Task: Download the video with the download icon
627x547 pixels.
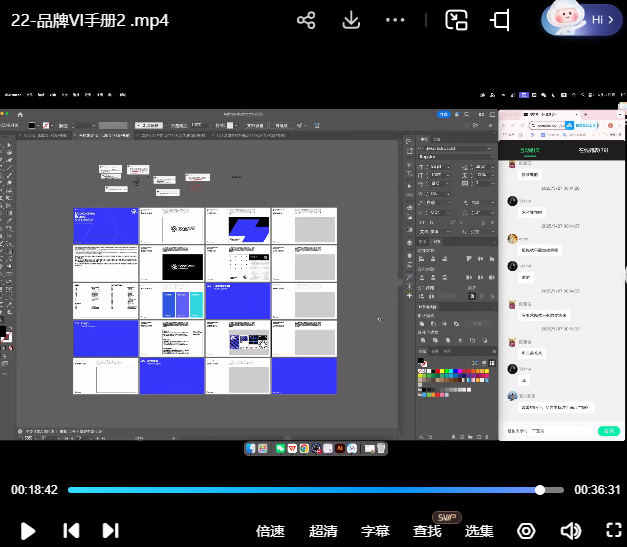Action: click(351, 20)
